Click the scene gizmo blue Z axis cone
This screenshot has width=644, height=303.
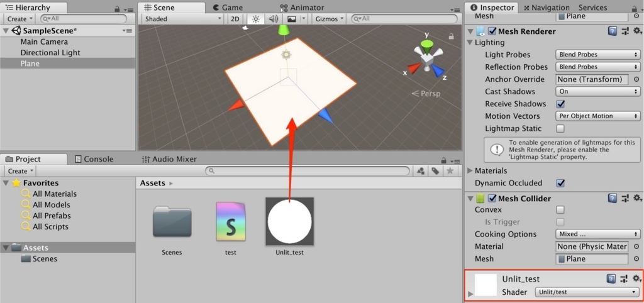[x=438, y=71]
